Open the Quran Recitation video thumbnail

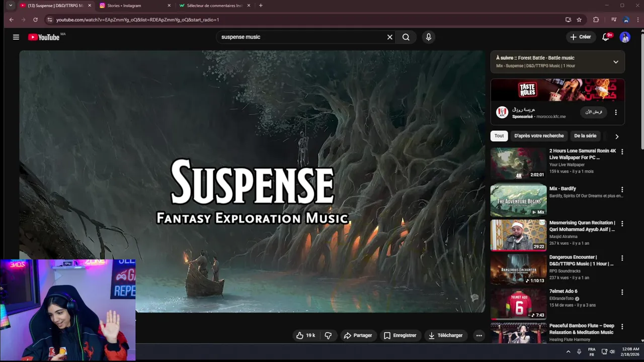(x=518, y=235)
